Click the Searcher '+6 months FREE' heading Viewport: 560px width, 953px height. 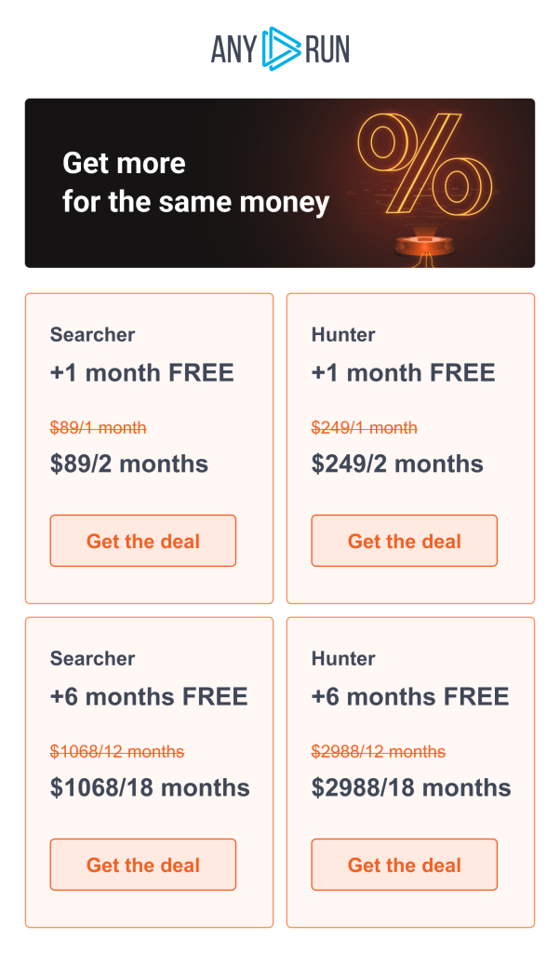[x=149, y=697]
